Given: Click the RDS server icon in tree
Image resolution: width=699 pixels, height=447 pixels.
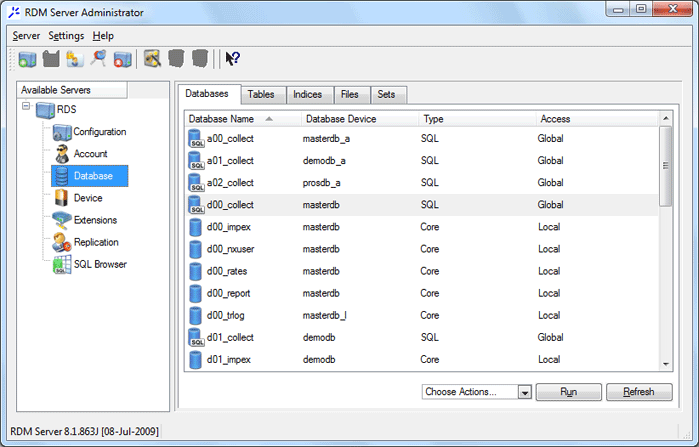Looking at the screenshot, I should pyautogui.click(x=45, y=110).
